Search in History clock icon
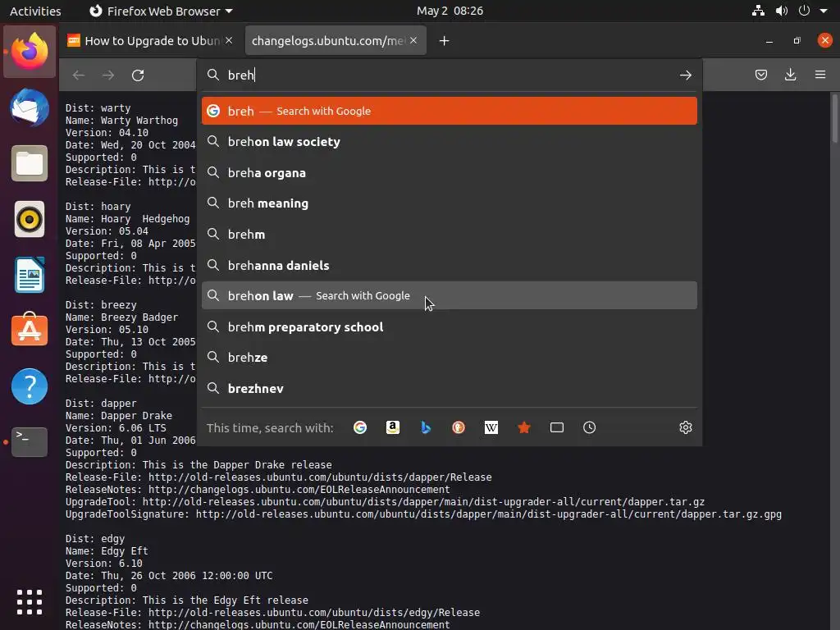The height and width of the screenshot is (630, 840). (x=589, y=427)
